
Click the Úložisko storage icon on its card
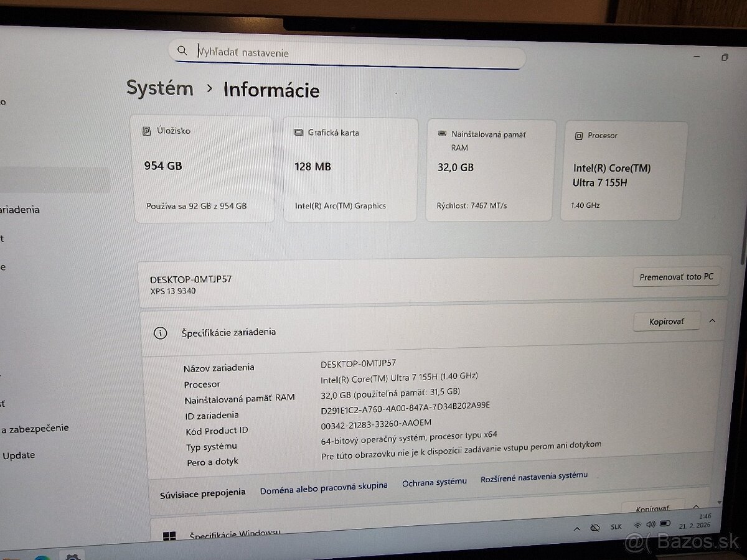146,131
